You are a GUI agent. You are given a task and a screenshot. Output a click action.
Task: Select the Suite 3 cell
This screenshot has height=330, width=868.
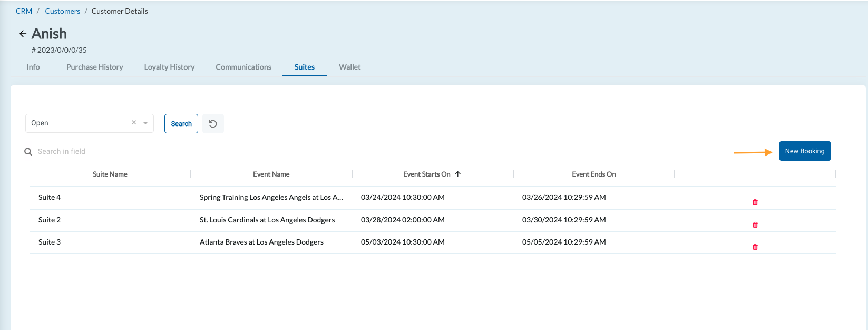pyautogui.click(x=50, y=242)
